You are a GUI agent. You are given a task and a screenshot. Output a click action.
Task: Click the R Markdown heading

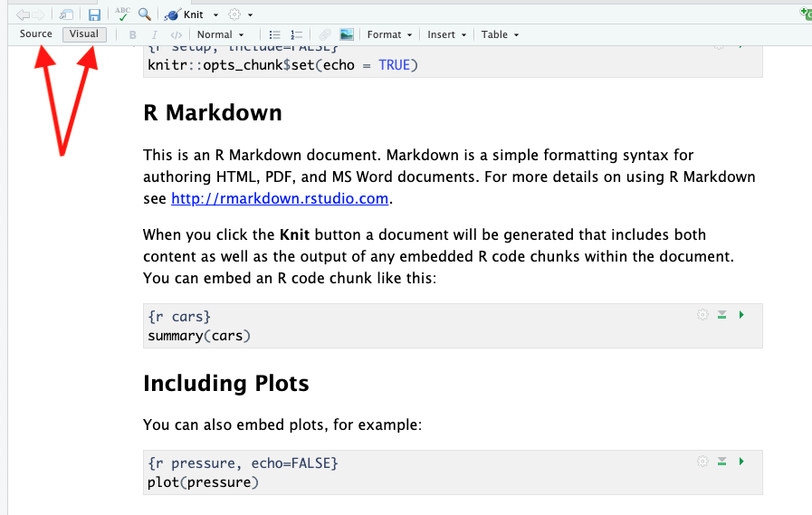(x=213, y=113)
